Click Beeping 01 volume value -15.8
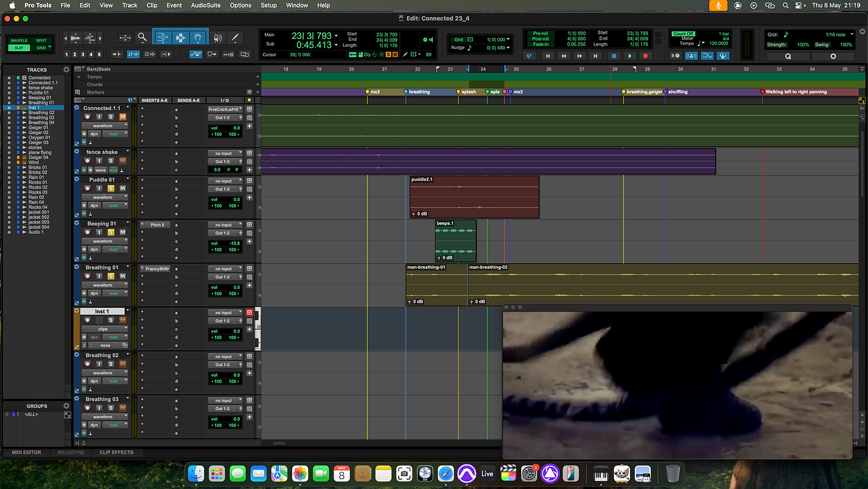868x489 pixels. 234,243
